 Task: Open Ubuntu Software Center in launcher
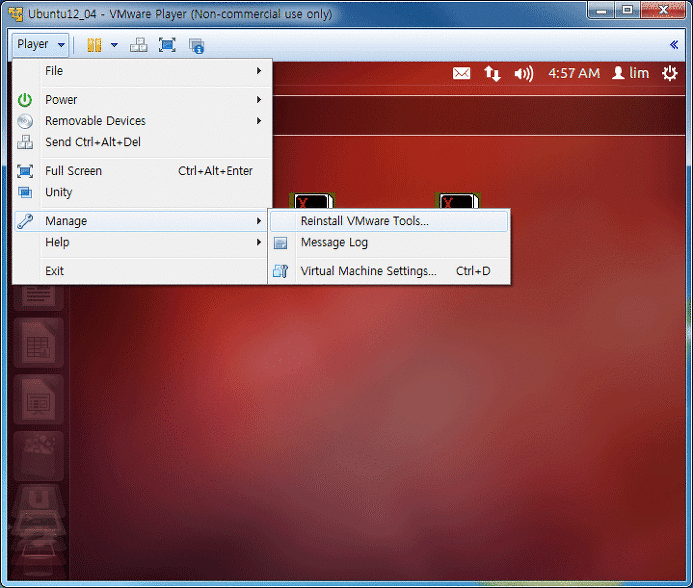point(38,456)
